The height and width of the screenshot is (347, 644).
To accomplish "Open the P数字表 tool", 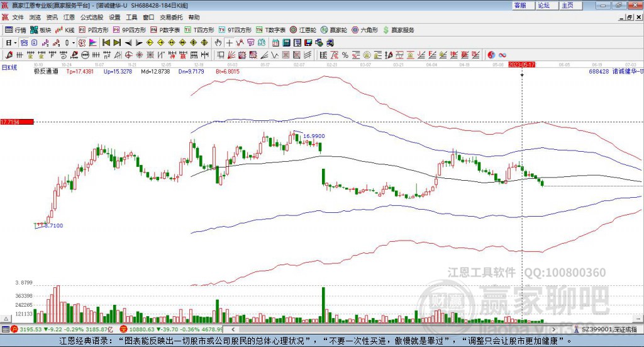I will click(165, 30).
